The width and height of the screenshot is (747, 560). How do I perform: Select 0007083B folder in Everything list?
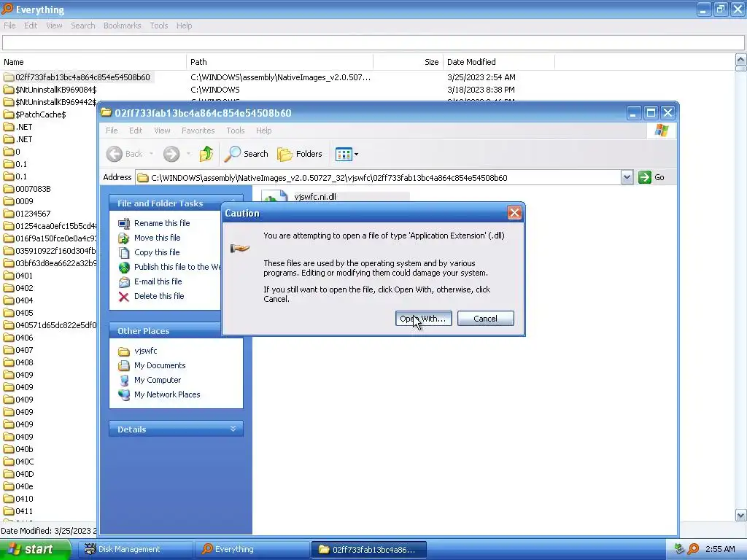(x=33, y=189)
